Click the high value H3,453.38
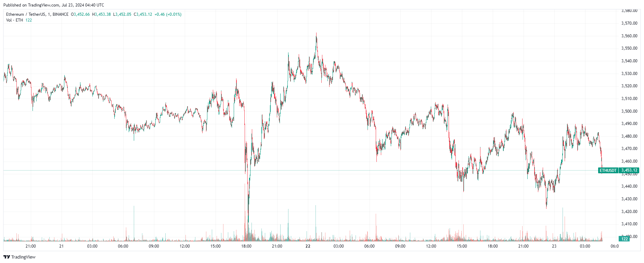Viewport: 644px width, 263px height. (101, 14)
